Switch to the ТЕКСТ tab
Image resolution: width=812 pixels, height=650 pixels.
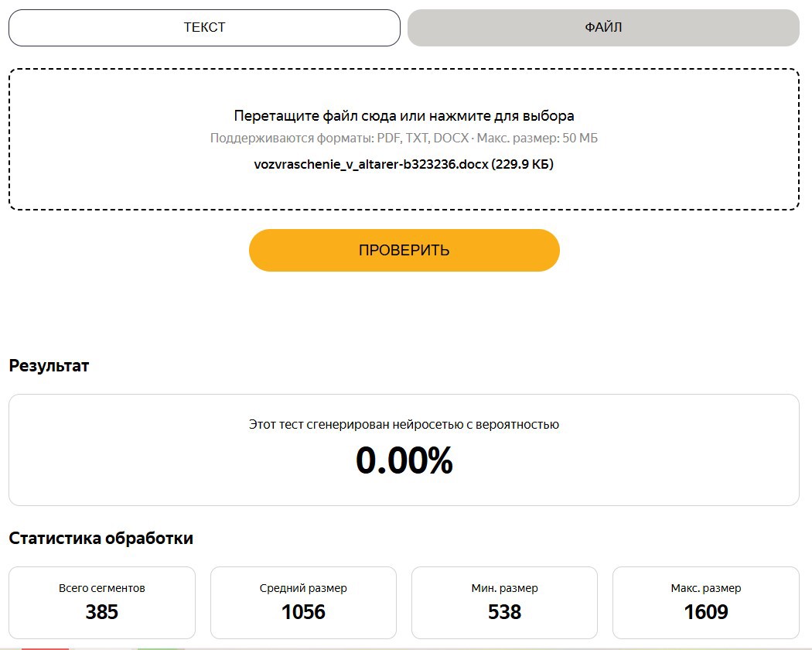click(x=204, y=28)
